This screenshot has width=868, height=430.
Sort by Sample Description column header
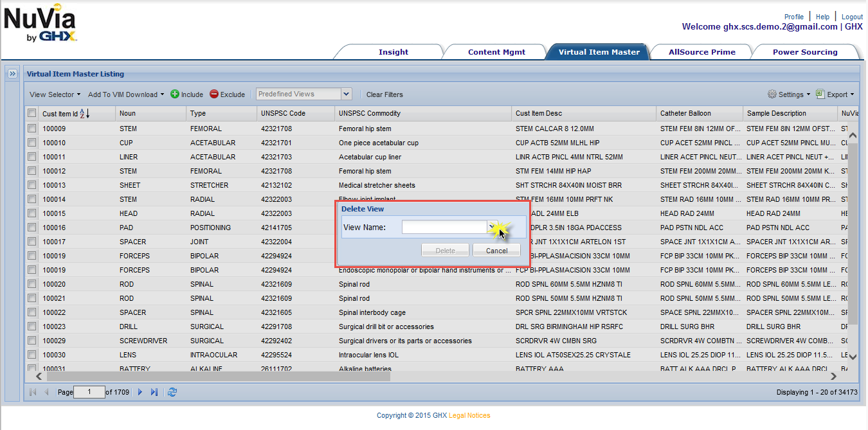pos(790,114)
